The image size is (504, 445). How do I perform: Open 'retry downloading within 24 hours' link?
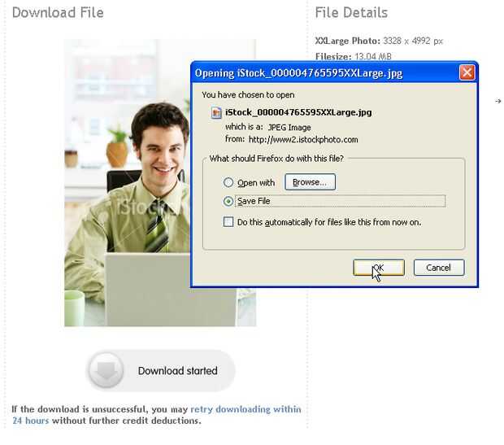click(157, 415)
